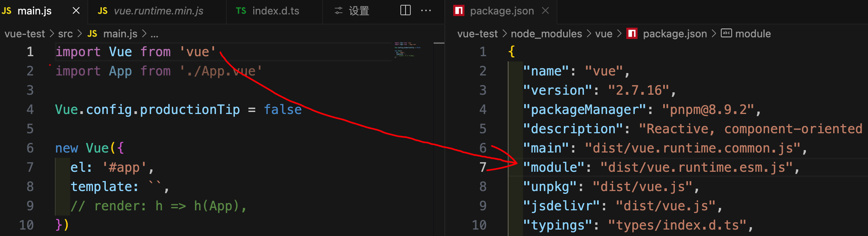Click line number 6 in main.js
This screenshot has height=236, width=868.
(30, 148)
